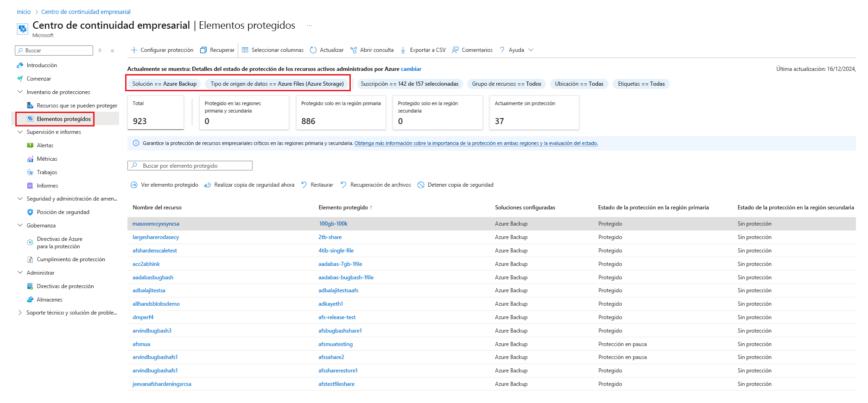The height and width of the screenshot is (403, 868).
Task: Click the Cumplimiento de protección icon
Action: click(30, 259)
